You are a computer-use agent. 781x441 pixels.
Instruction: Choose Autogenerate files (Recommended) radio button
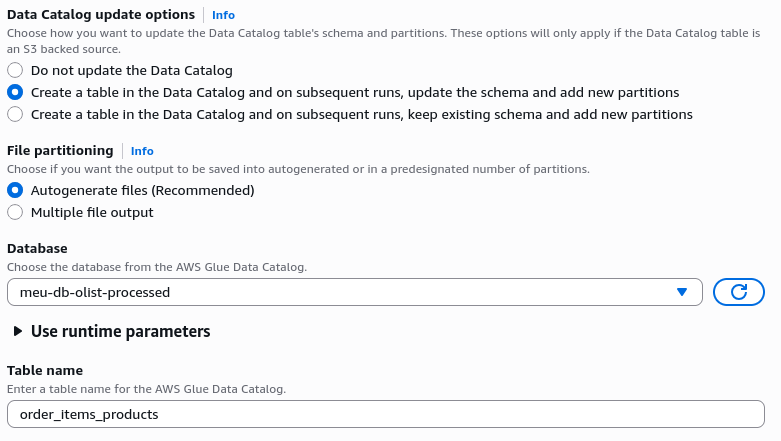15,190
